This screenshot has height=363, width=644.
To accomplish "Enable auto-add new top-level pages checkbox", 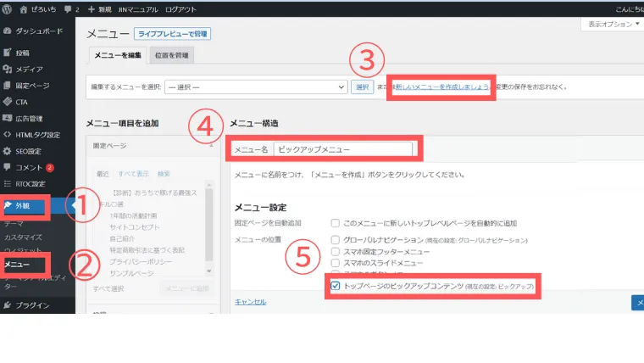I will tap(336, 223).
